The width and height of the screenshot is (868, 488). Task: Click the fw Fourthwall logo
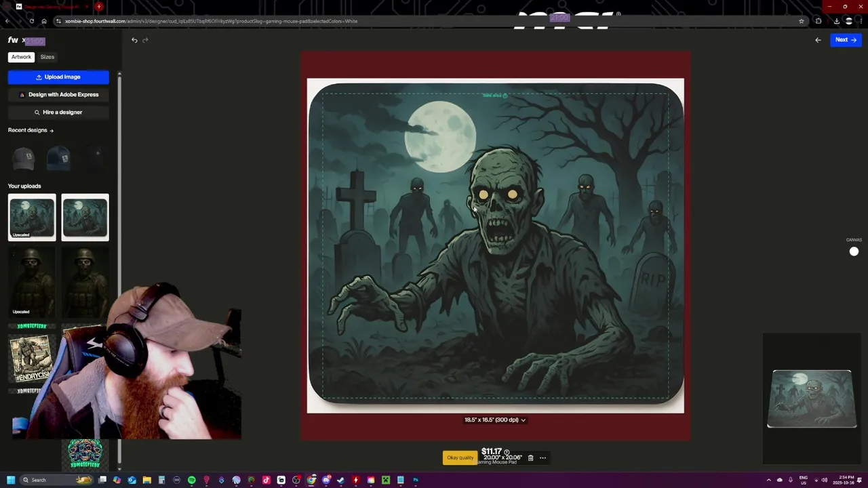click(13, 40)
